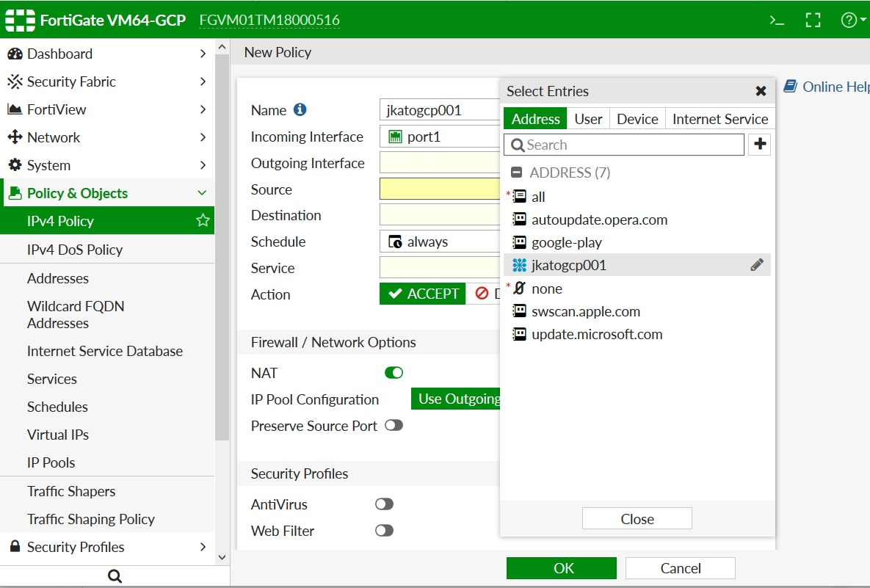The image size is (870, 588).
Task: Click the none address icon
Action: [x=519, y=288]
